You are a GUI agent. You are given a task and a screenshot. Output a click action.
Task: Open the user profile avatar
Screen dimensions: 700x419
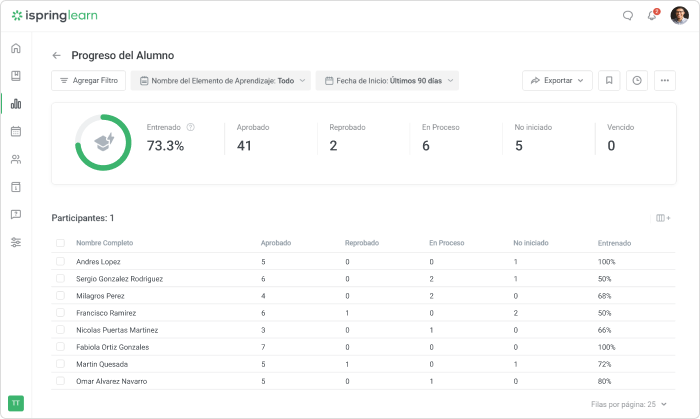tap(679, 16)
